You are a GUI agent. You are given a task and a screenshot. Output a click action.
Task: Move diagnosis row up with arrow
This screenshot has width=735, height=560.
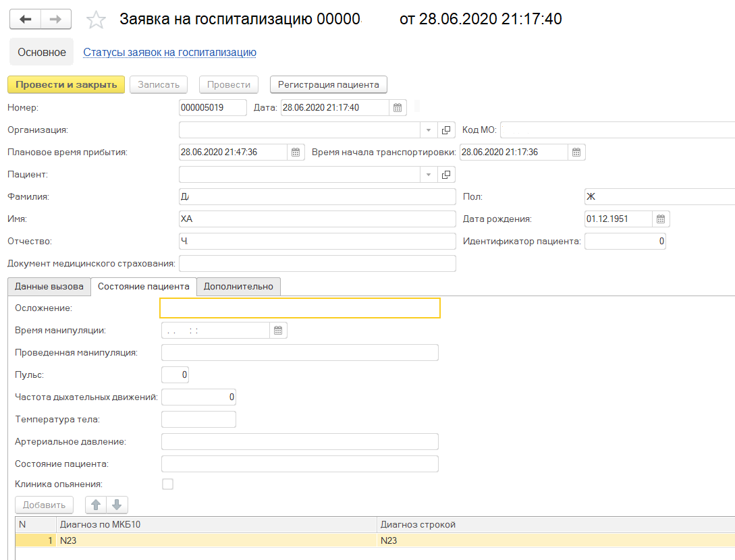click(x=96, y=505)
